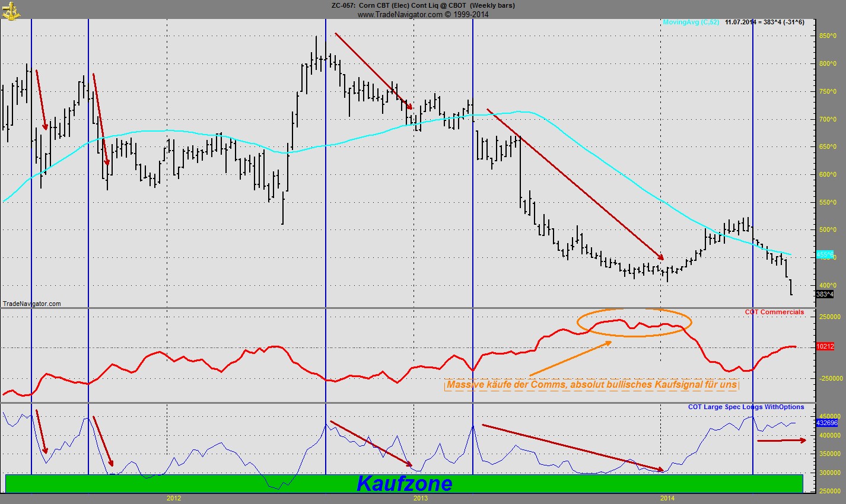
Task: Click the 2014 label on time axis
Action: point(667,498)
